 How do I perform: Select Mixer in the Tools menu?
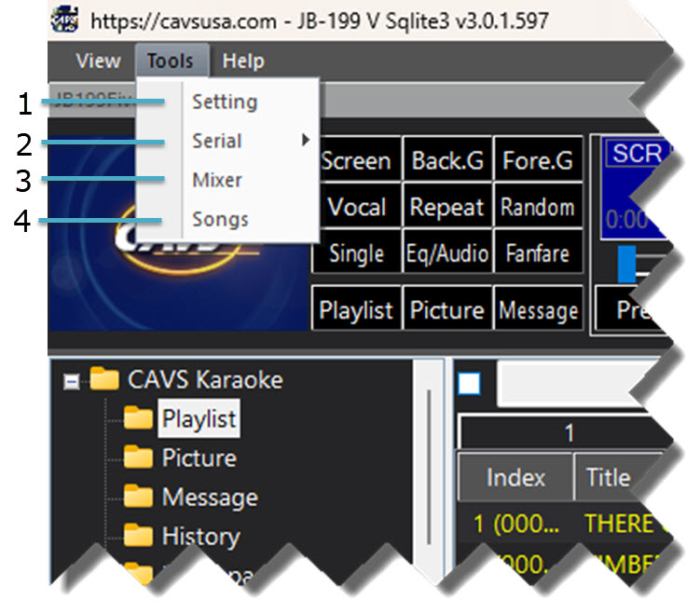[217, 180]
